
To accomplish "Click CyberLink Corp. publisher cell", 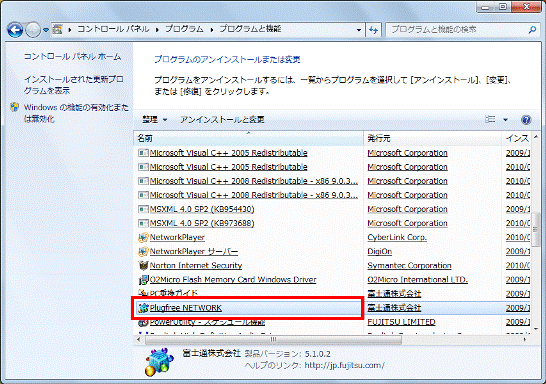I will coord(397,237).
